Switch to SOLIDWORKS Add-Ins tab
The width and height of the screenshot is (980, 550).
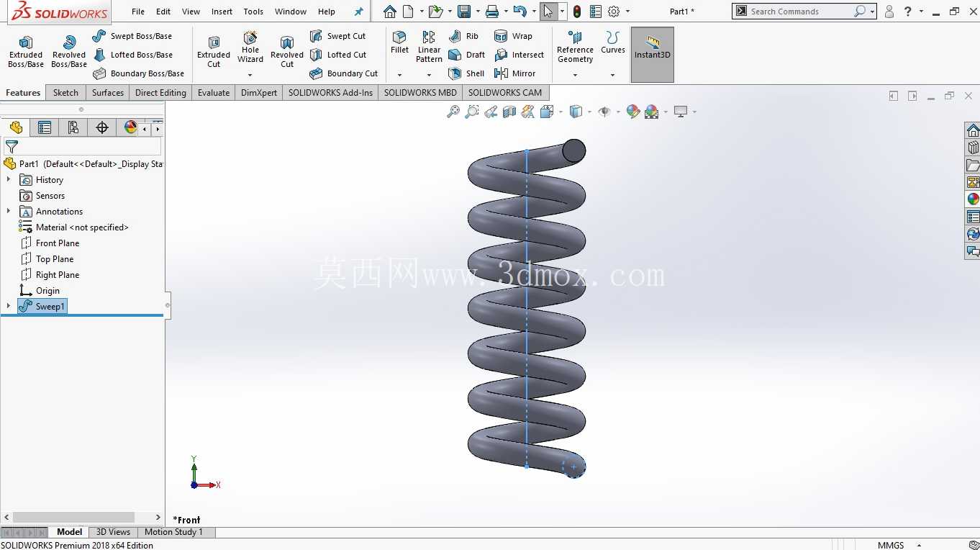(330, 92)
